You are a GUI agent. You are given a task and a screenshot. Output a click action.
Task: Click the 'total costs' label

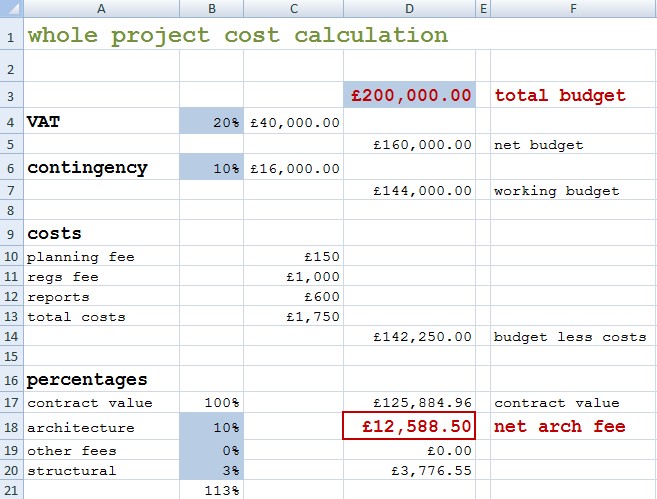pyautogui.click(x=76, y=317)
